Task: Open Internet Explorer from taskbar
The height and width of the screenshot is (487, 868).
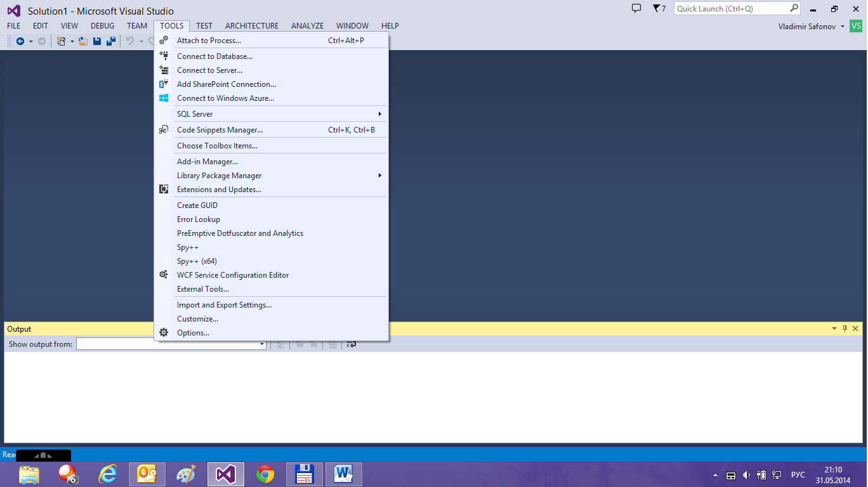Action: click(x=108, y=474)
